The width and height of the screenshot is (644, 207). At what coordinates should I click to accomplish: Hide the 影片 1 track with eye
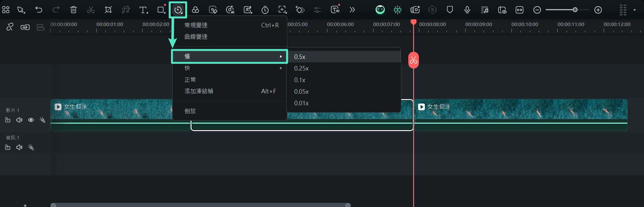point(31,120)
